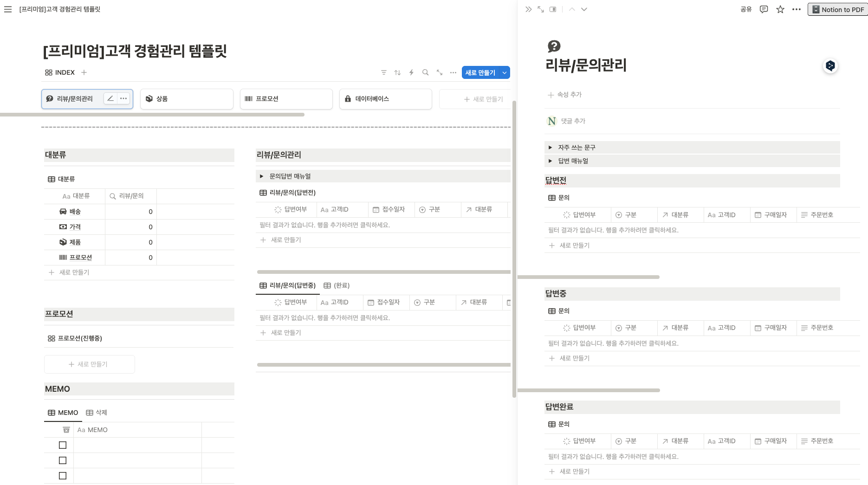Expand the 문의답변 매뉴얼 toggle
Image resolution: width=868 pixels, height=485 pixels.
[x=261, y=176]
